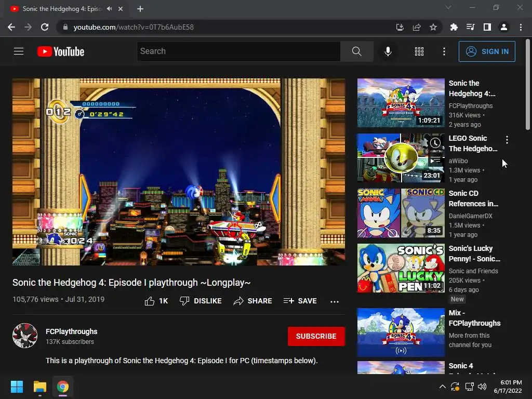Click the DISLIKE button
The height and width of the screenshot is (399, 532).
tap(201, 301)
